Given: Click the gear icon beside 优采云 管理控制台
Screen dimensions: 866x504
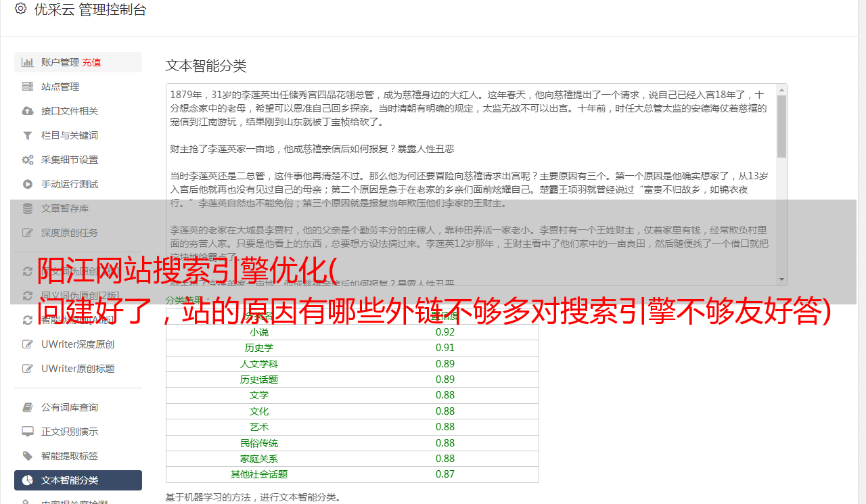Looking at the screenshot, I should tap(20, 9).
